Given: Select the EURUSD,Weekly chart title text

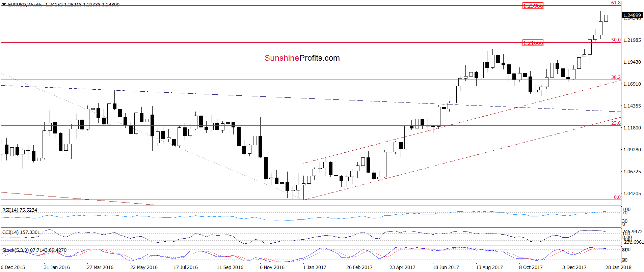Looking at the screenshot, I should click(x=25, y=5).
